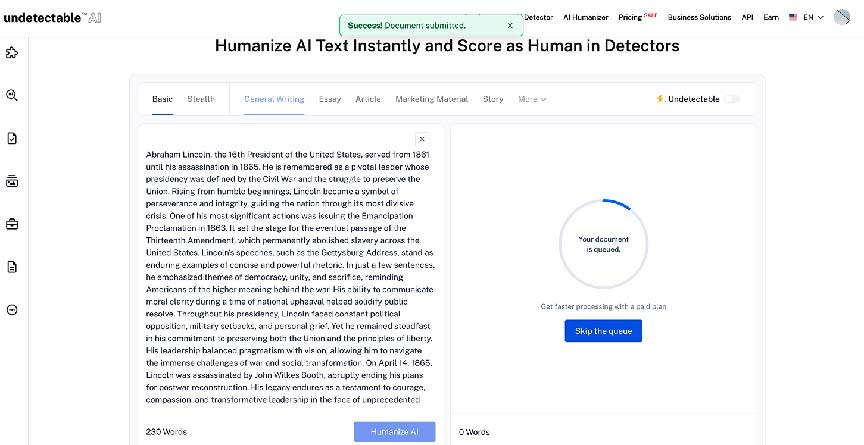Open the EN language dropdown
The image size is (864, 445).
[x=813, y=17]
